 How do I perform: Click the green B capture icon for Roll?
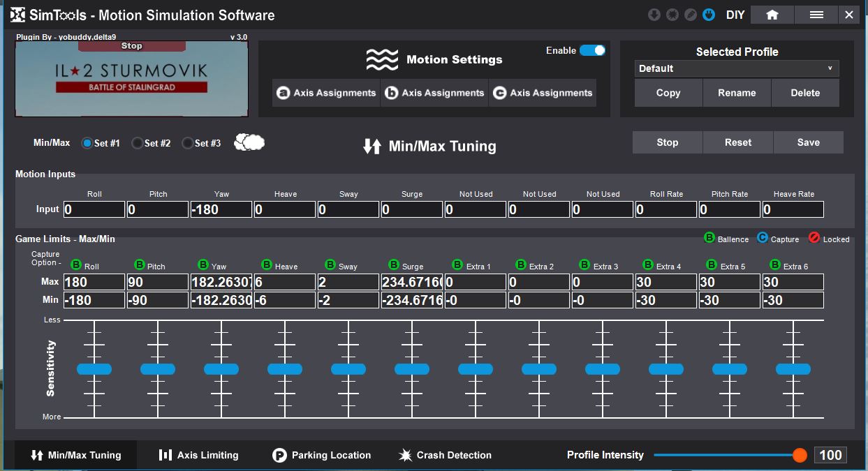click(76, 265)
